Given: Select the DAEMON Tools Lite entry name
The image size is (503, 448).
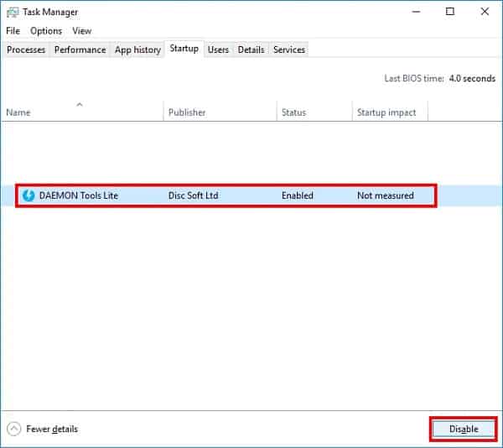Looking at the screenshot, I should pyautogui.click(x=79, y=195).
